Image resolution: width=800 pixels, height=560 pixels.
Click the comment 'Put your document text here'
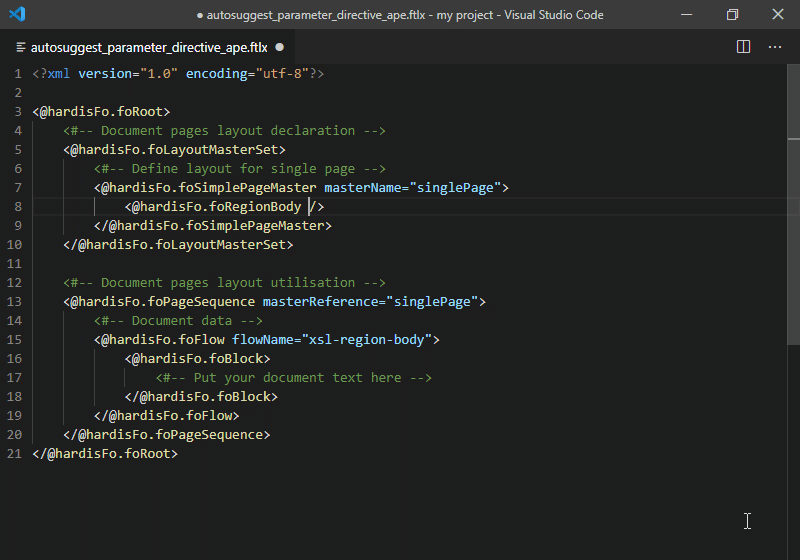click(297, 377)
